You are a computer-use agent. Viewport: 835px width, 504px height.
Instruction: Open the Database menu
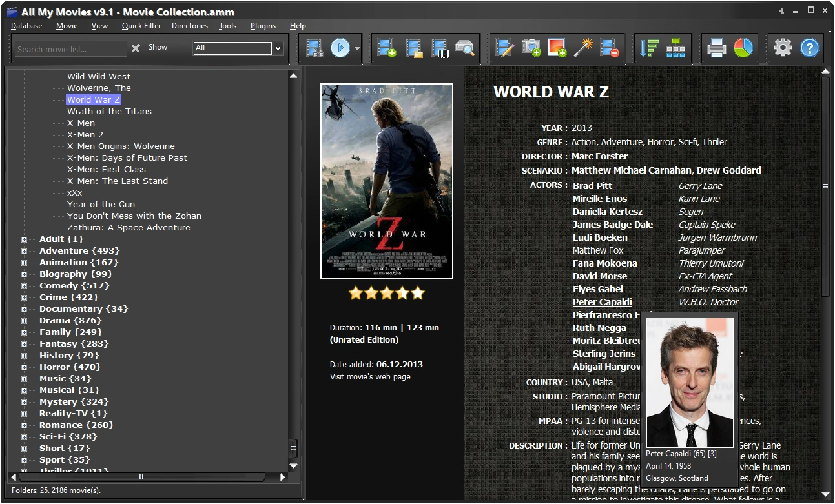(x=26, y=26)
